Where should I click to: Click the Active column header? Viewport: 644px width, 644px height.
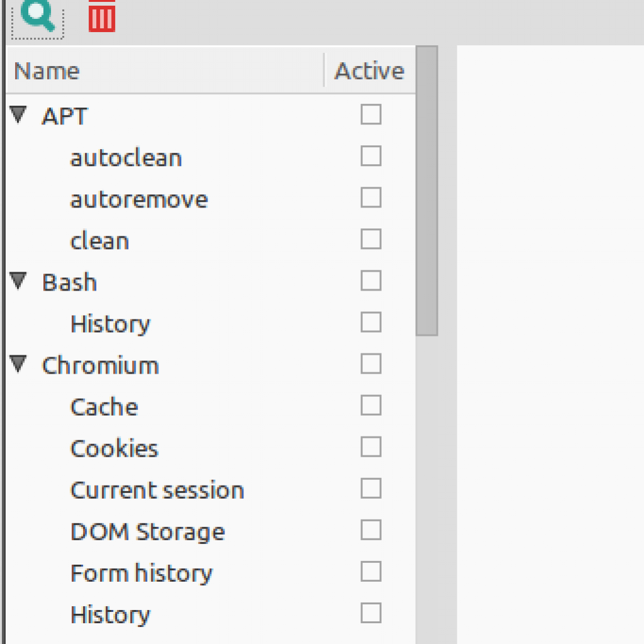(370, 70)
